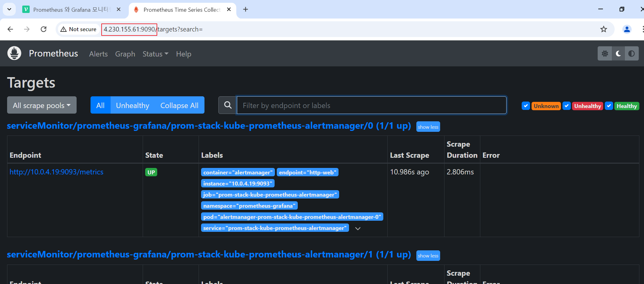644x284 pixels.
Task: Reload the Prometheus targets page
Action: coord(44,29)
